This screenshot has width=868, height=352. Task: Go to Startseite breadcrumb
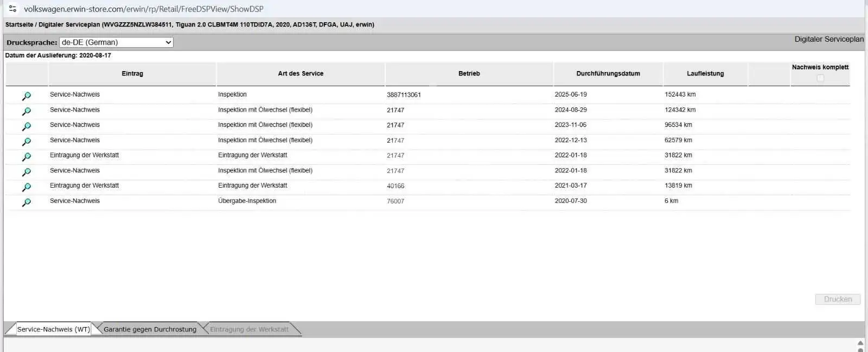19,24
